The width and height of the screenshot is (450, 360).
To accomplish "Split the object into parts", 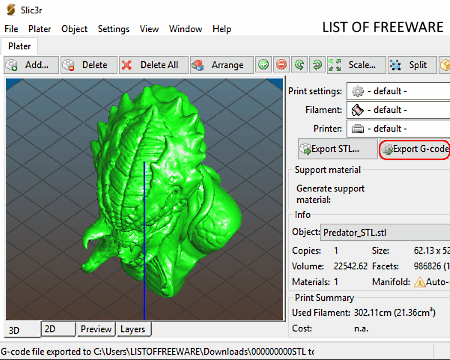I will tap(412, 65).
